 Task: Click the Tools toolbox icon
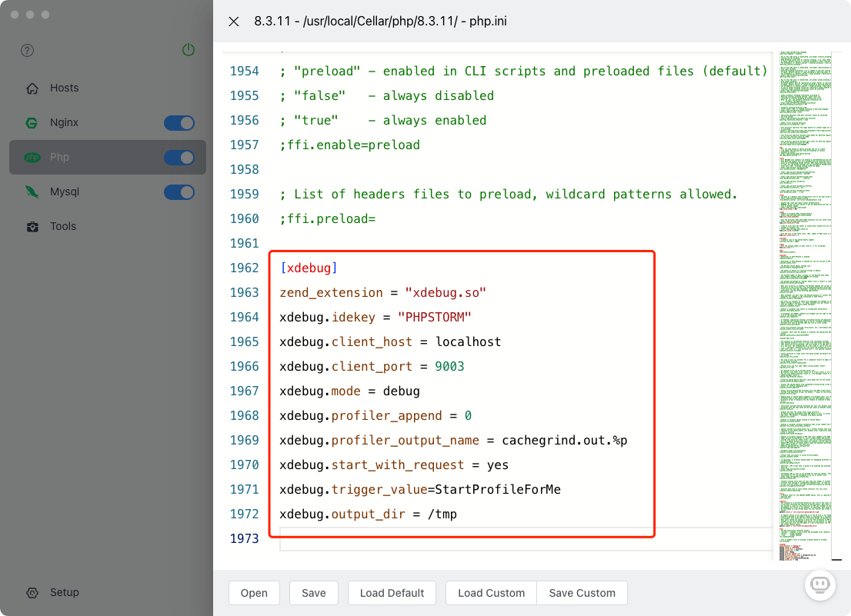(x=32, y=227)
